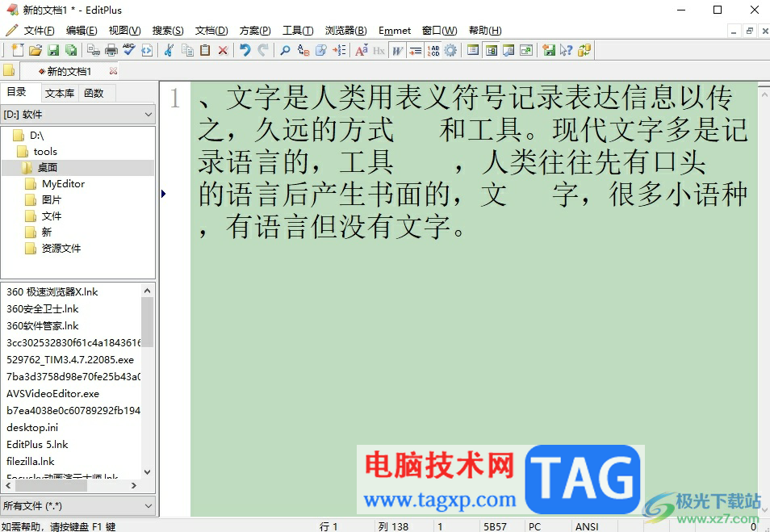Open Print Preview from the toolbar

coord(94,50)
